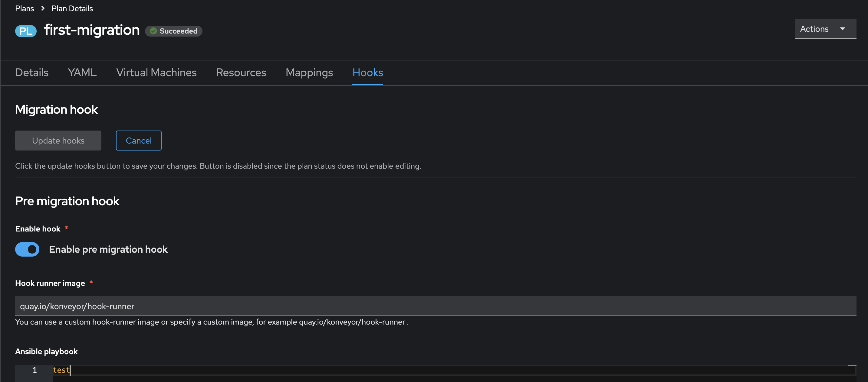
Task: Open the Mappings tab
Action: [x=309, y=73]
